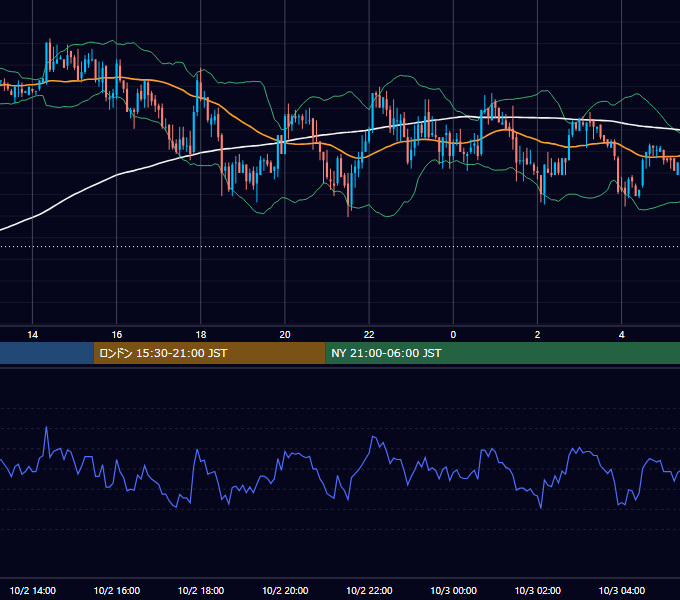The width and height of the screenshot is (680, 600).
Task: Click the 10/2 22:00 date label
Action: coord(369,590)
